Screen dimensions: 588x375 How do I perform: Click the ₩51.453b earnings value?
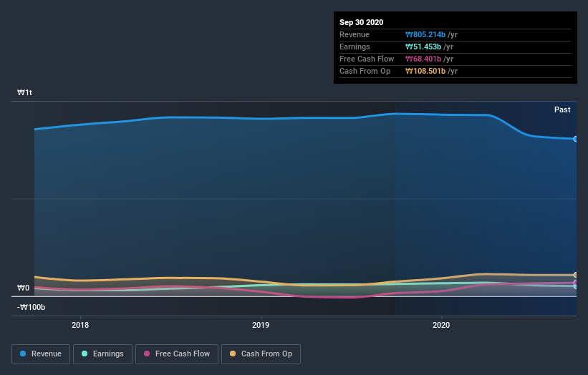pyautogui.click(x=423, y=47)
